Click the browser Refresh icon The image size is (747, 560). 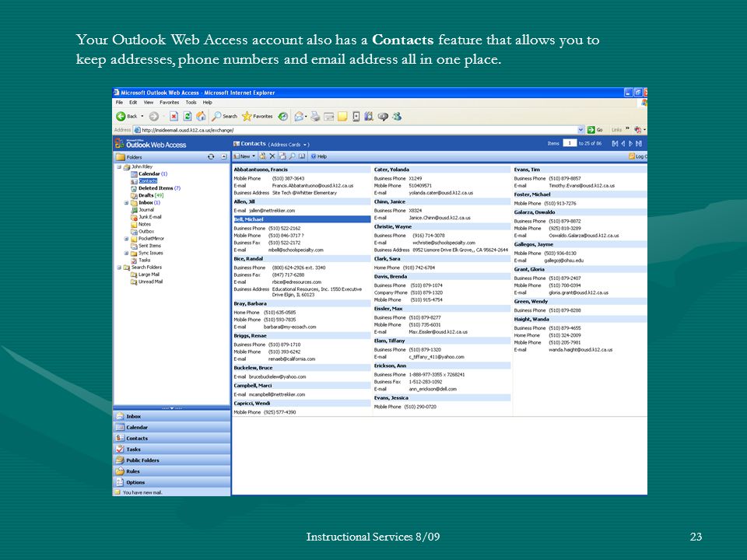188,116
